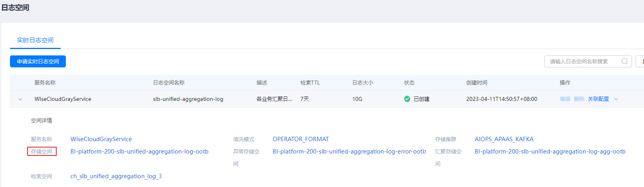The width and height of the screenshot is (644, 187).
Task: Click the highlighted 存储空间 label
Action: pos(41,152)
